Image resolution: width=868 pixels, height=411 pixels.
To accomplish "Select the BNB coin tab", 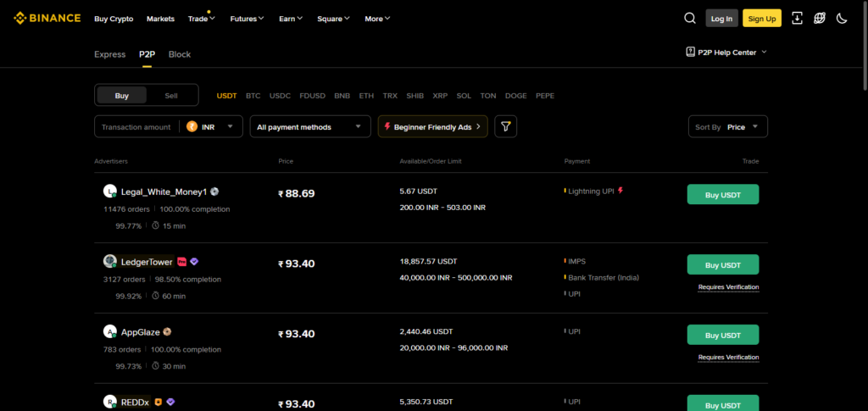I will 342,96.
